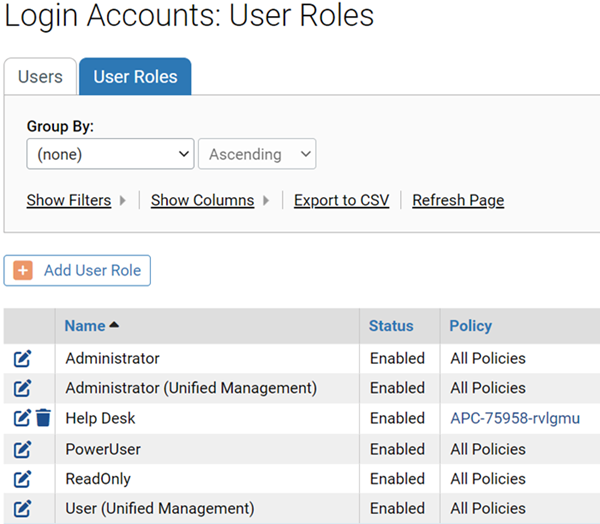
Task: Click Enabled status in PowerUser row
Action: tap(397, 449)
